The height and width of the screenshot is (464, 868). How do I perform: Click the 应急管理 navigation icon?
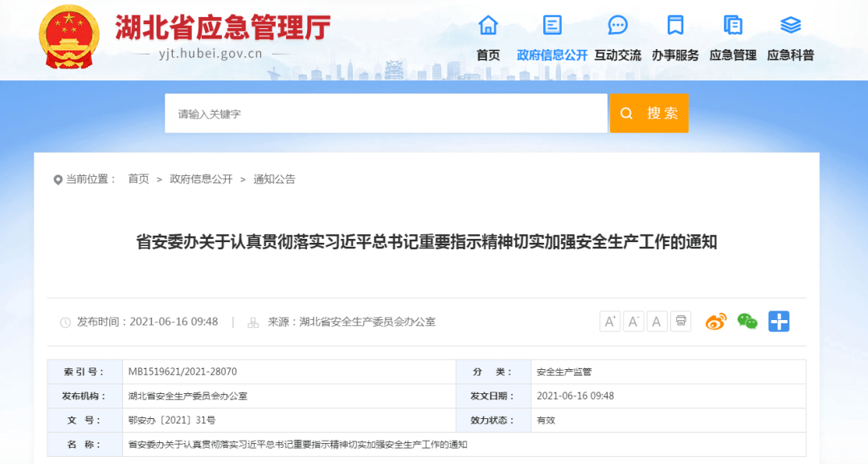[x=733, y=26]
